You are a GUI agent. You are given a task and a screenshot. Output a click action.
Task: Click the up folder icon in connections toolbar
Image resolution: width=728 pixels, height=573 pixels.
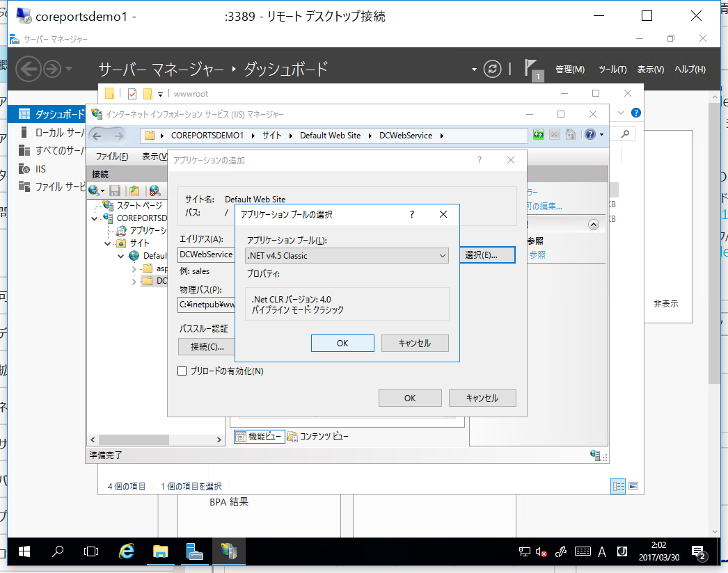(x=134, y=191)
